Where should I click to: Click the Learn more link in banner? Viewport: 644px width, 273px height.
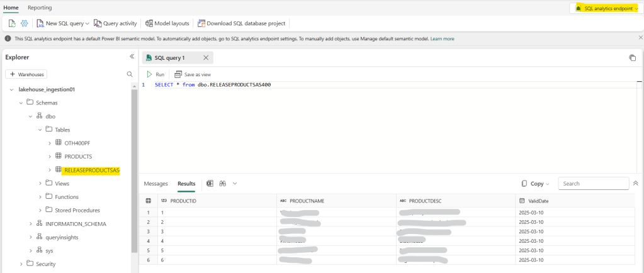click(x=442, y=38)
